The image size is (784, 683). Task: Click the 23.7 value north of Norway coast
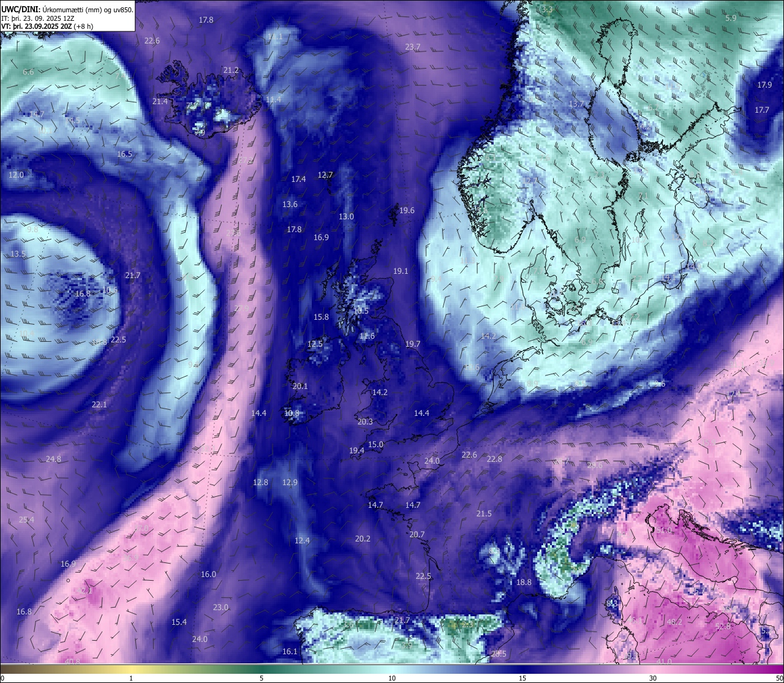click(413, 47)
